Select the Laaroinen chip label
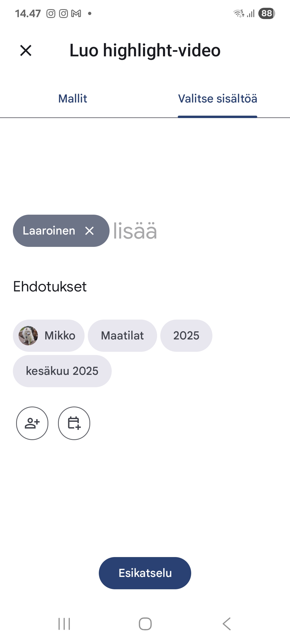The height and width of the screenshot is (644, 290). (x=49, y=231)
